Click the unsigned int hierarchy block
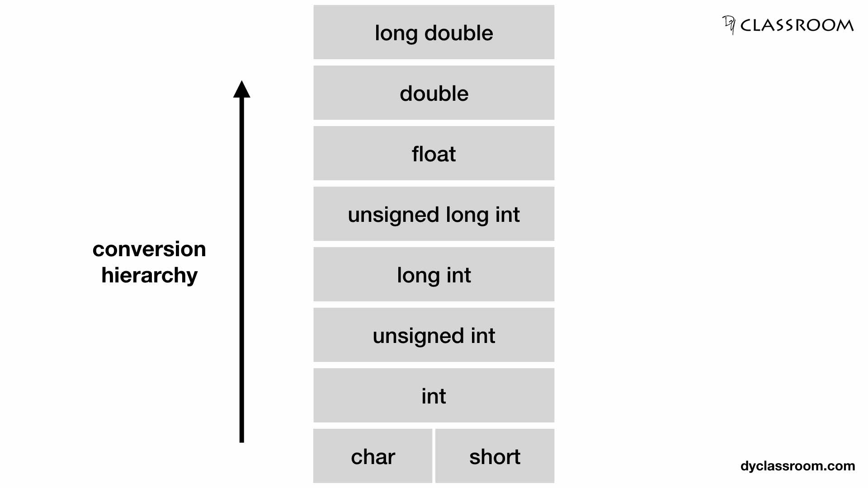 pyautogui.click(x=434, y=335)
